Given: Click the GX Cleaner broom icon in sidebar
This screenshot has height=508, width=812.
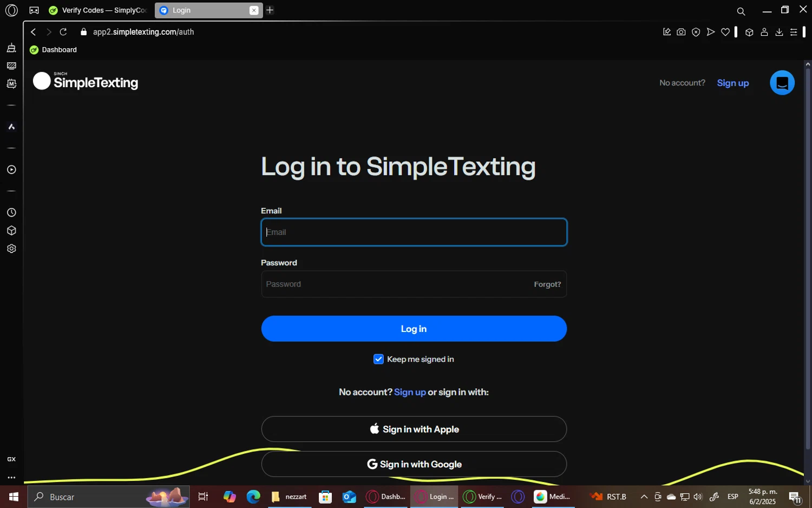Looking at the screenshot, I should 11,48.
